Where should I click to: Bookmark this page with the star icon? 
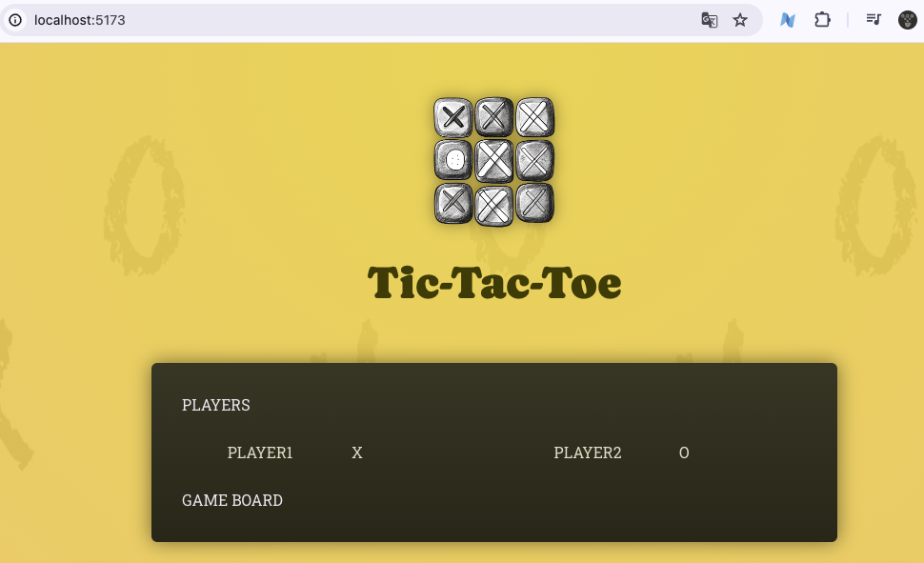point(740,20)
